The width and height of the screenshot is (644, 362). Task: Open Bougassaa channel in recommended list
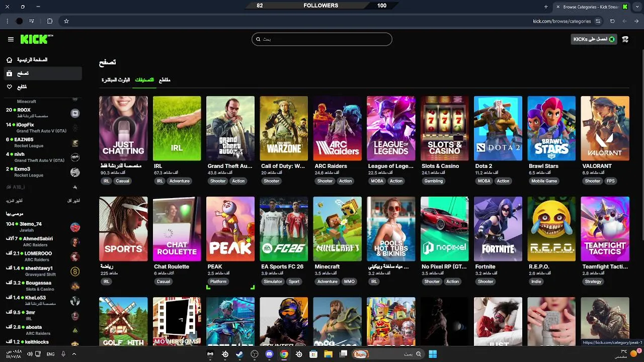click(42, 286)
